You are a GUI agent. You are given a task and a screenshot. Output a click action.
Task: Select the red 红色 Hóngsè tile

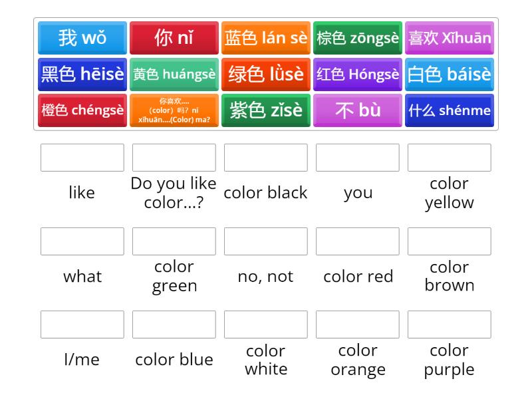(358, 74)
